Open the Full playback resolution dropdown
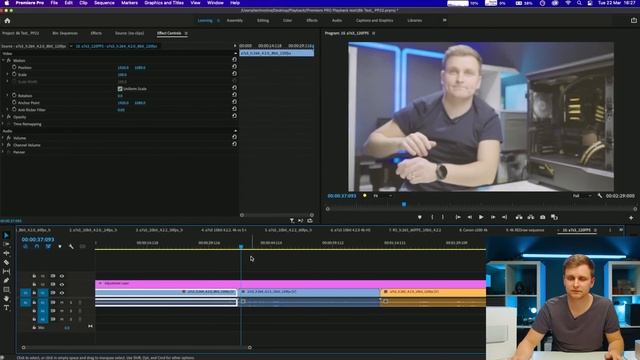 click(x=582, y=196)
